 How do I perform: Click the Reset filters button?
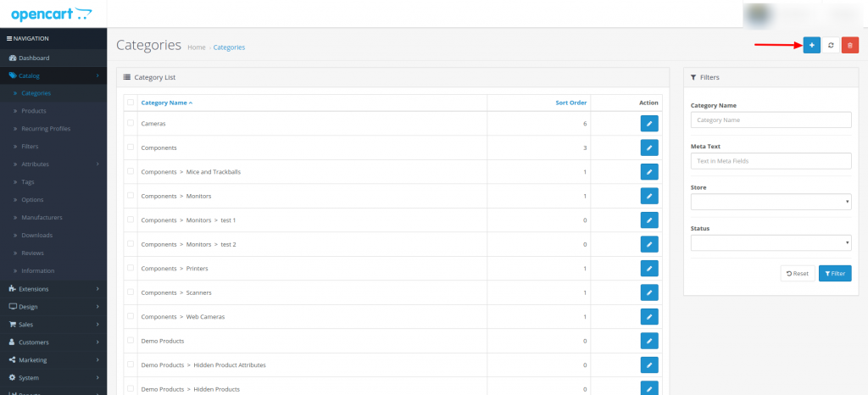coord(797,273)
